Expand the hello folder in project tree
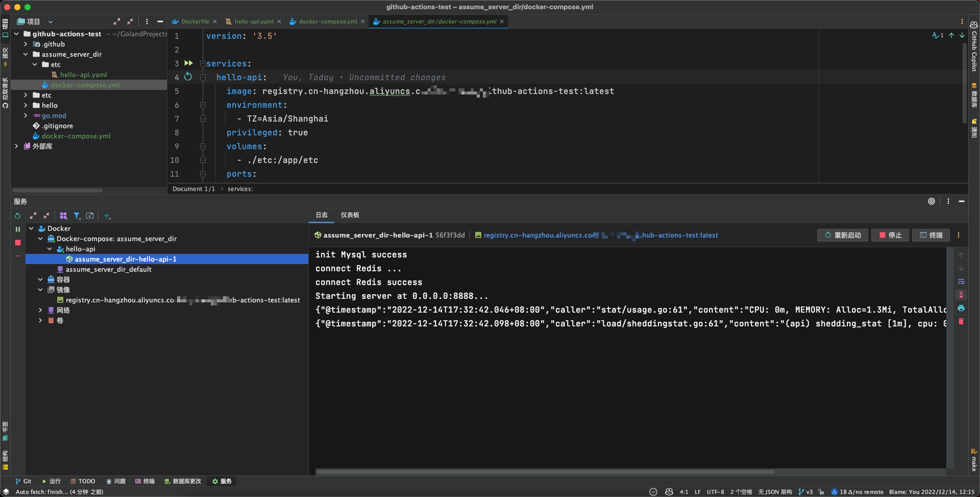This screenshot has height=497, width=980. pos(26,105)
